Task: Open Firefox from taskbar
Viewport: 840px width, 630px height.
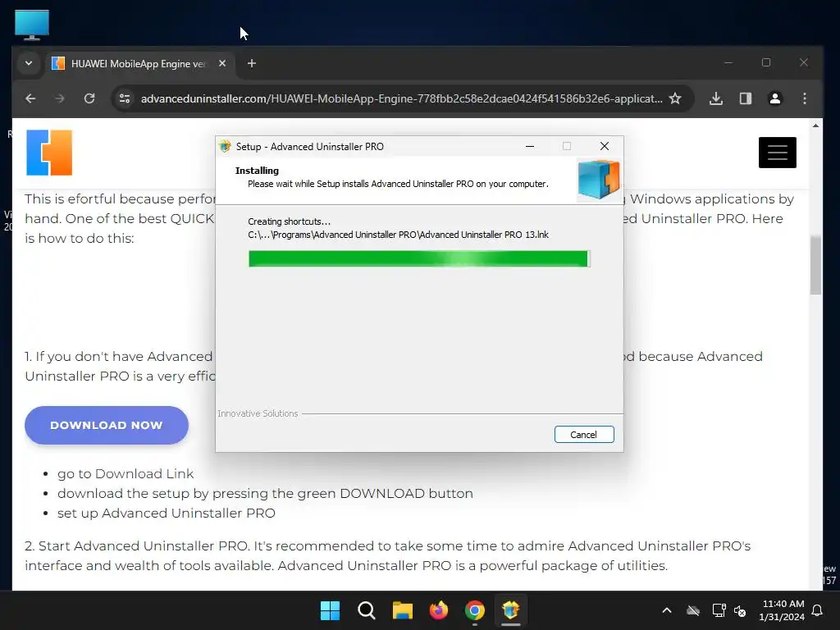Action: (x=439, y=610)
